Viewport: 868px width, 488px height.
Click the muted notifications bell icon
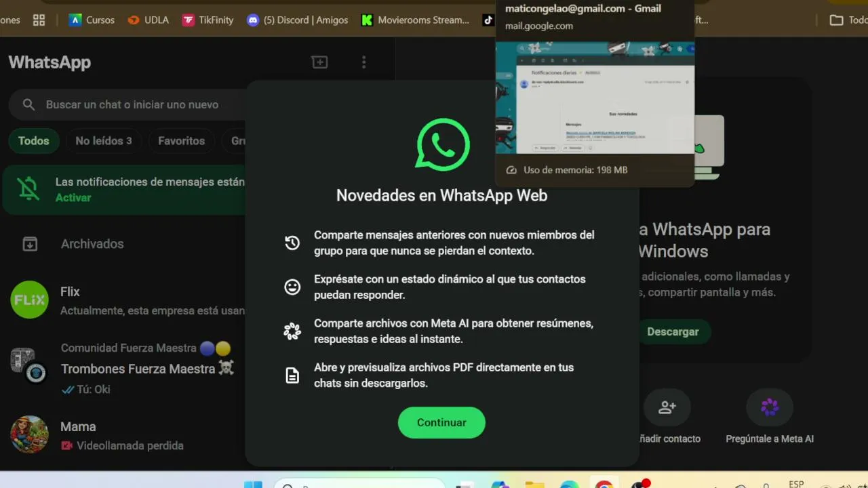(28, 190)
